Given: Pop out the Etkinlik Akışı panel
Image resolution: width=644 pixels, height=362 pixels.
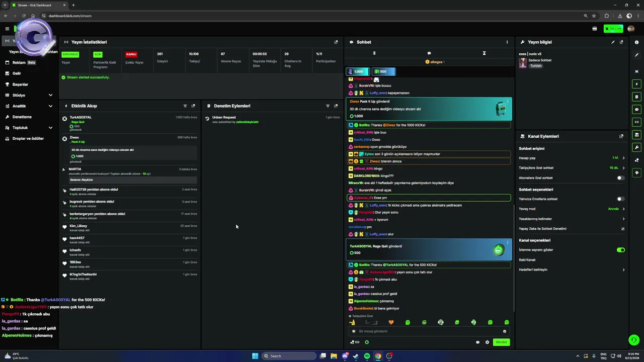Looking at the screenshot, I should point(193,106).
